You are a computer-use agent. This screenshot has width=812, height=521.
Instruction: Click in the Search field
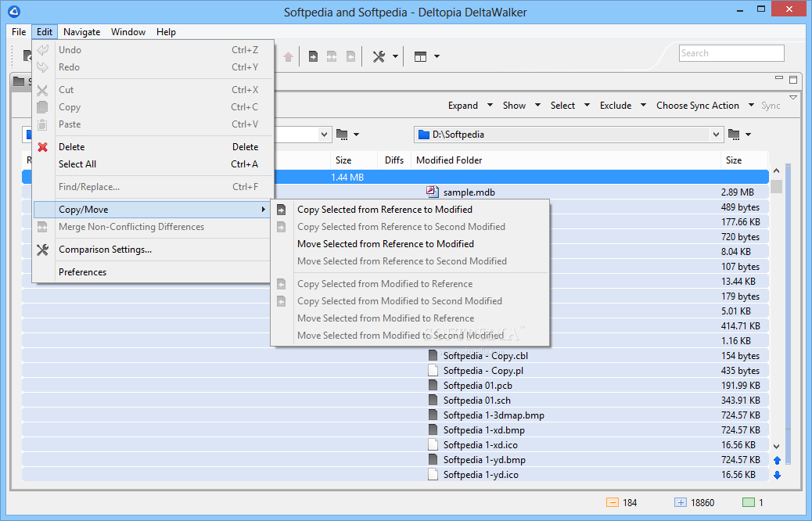tap(731, 53)
